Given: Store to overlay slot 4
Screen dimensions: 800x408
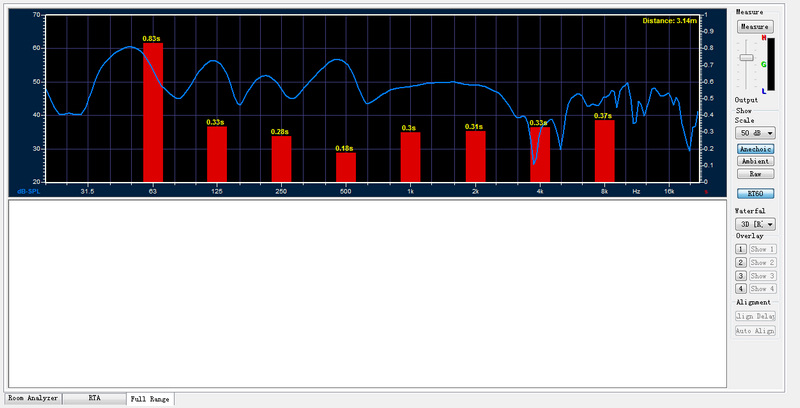Looking at the screenshot, I should coord(741,289).
